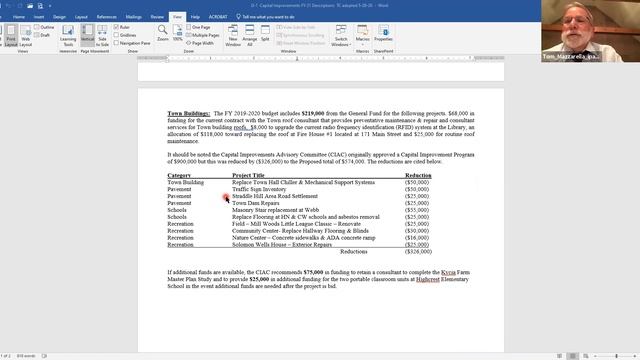640x360 pixels.
Task: Select Vertical page movement
Action: coord(87,36)
